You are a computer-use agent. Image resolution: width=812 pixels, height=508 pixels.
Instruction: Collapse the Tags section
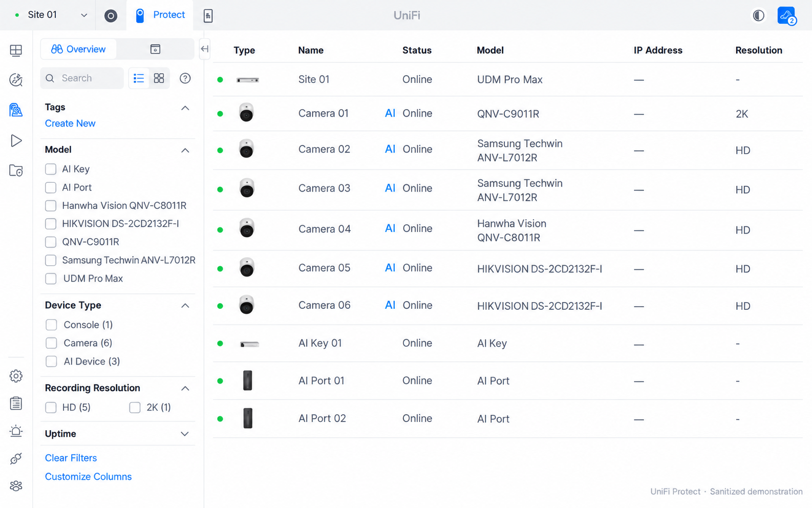pyautogui.click(x=185, y=108)
